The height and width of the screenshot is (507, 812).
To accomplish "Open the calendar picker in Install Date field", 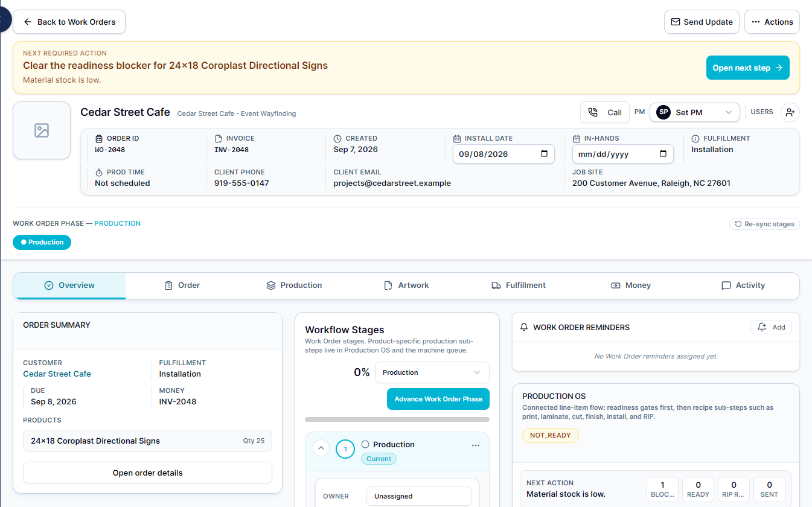I will coord(544,154).
